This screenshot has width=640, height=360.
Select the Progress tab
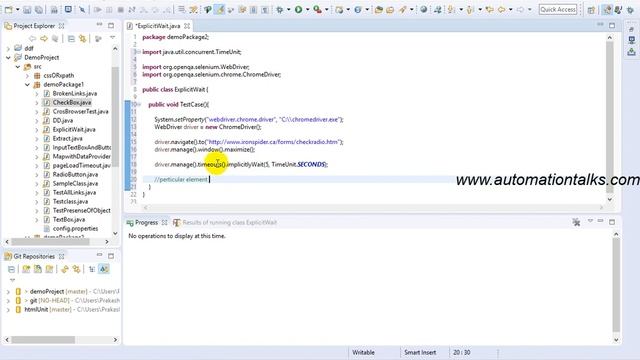(146, 222)
